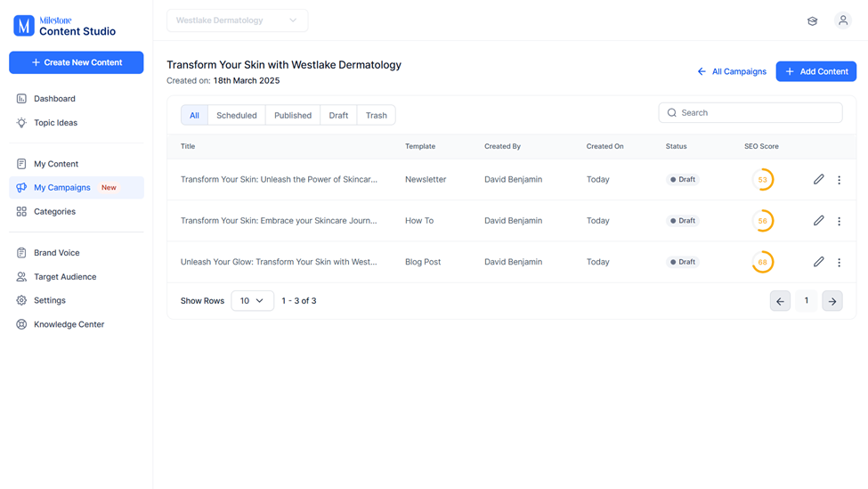Switch to the Draft tab
Screen dimensions: 868x489
338,115
